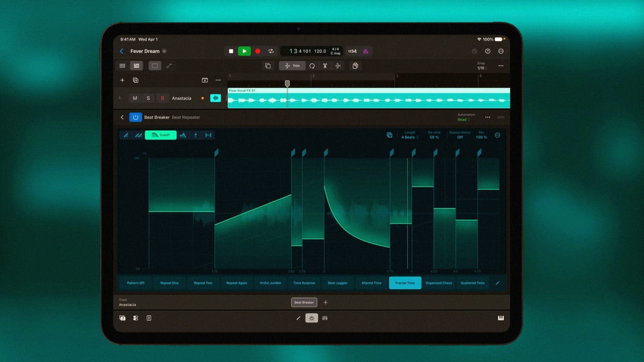Open the Browser grid icon
The image size is (644, 362).
coord(122,66)
